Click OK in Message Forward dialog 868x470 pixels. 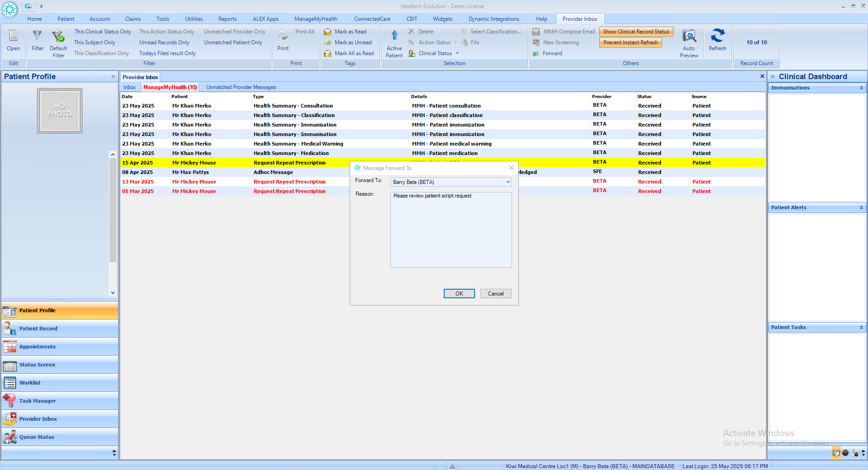[x=459, y=294]
